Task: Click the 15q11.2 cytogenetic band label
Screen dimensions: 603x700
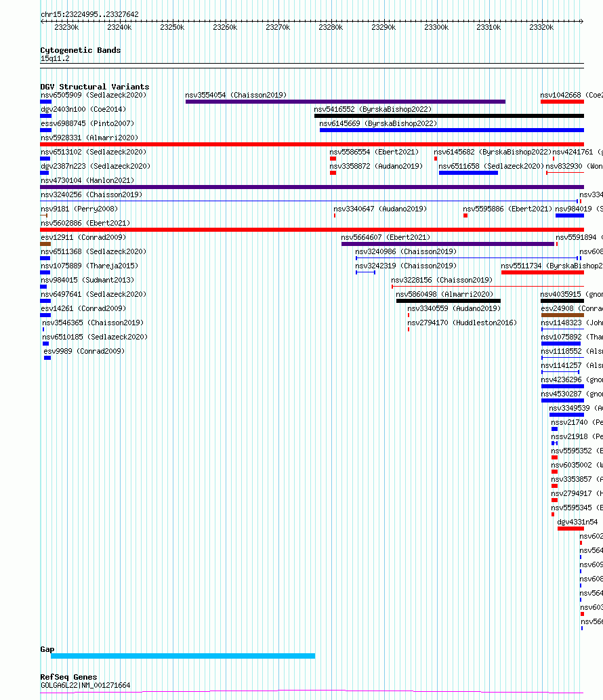Action: [55, 59]
